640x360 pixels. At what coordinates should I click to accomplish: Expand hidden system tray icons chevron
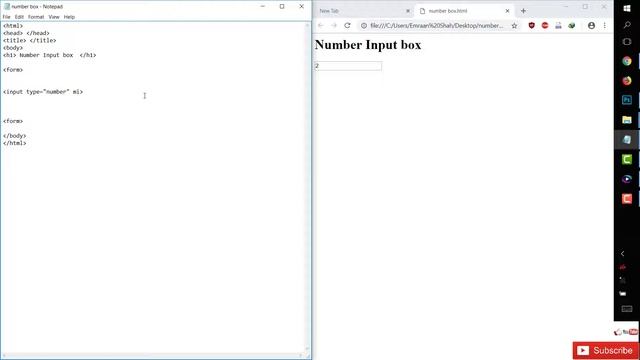[623, 253]
